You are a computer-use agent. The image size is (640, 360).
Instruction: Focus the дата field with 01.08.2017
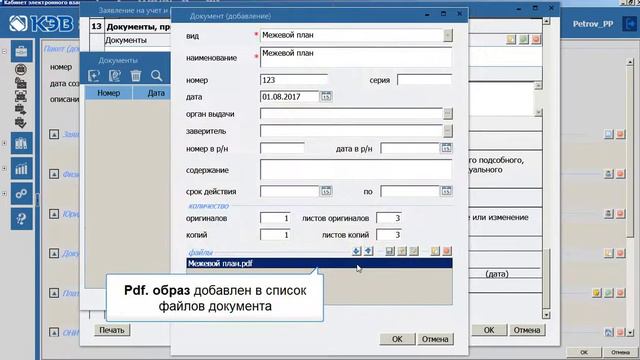289,97
